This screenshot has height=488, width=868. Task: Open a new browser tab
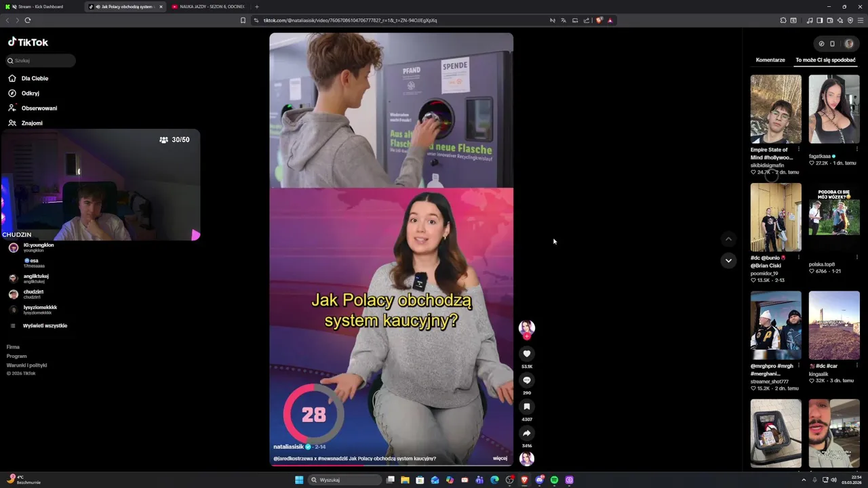tap(256, 7)
